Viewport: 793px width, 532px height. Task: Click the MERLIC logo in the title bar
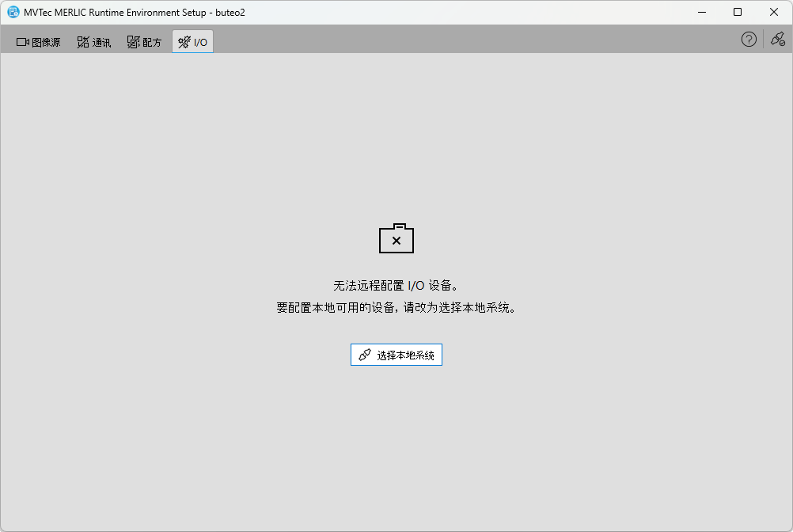13,12
